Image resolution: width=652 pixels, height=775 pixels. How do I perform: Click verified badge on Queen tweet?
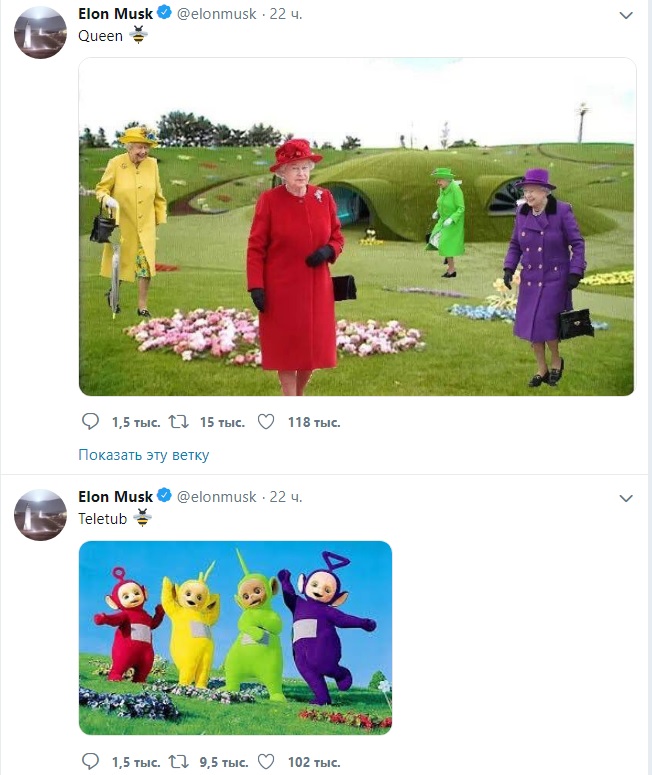click(164, 15)
